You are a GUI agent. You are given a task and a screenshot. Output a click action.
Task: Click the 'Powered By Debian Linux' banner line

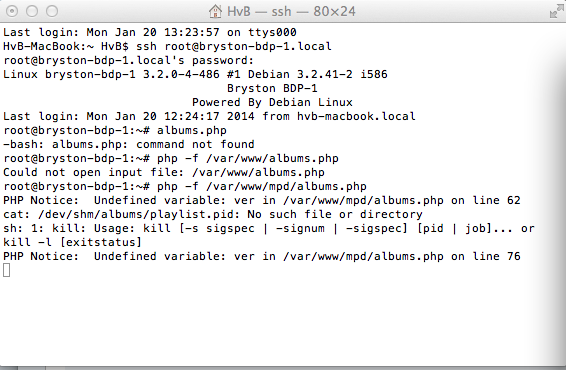[272, 103]
